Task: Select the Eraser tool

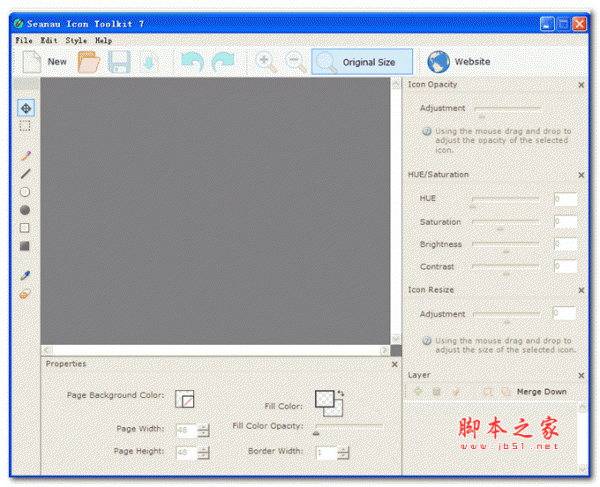Action: click(x=25, y=294)
